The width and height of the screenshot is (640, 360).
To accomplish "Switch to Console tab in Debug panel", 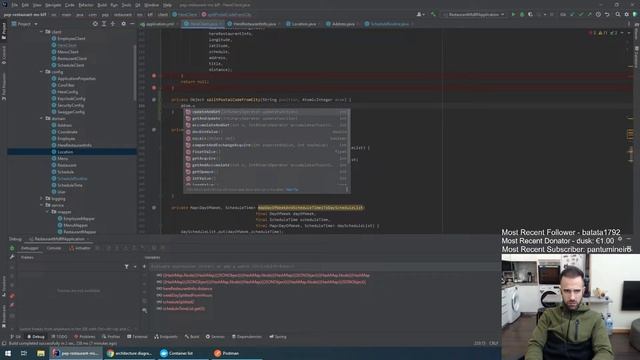I will coord(53,248).
